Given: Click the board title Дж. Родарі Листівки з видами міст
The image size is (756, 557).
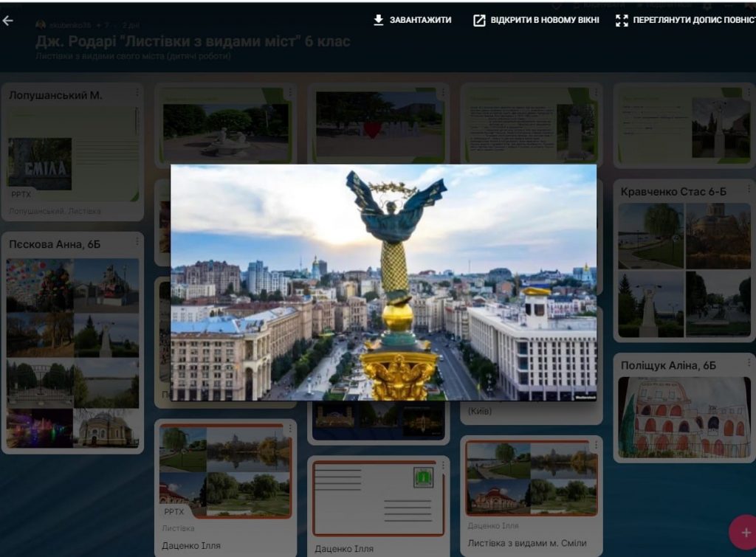Looking at the screenshot, I should (193, 42).
